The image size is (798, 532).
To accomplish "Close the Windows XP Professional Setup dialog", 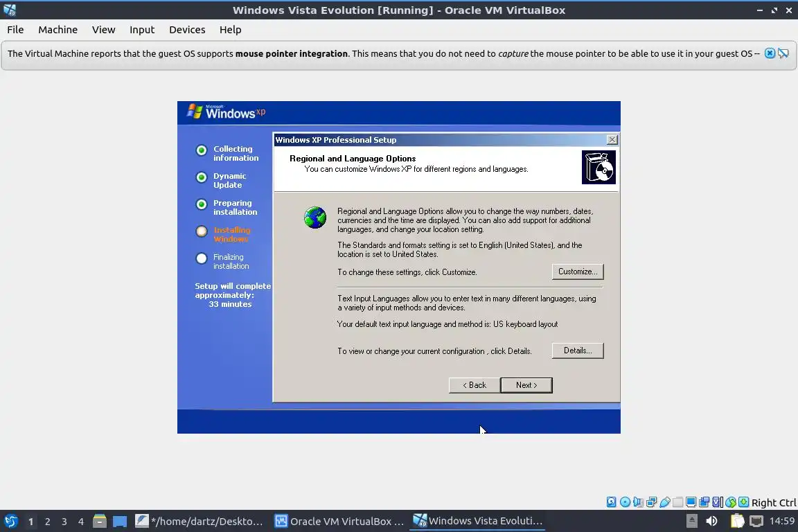I will pos(612,139).
